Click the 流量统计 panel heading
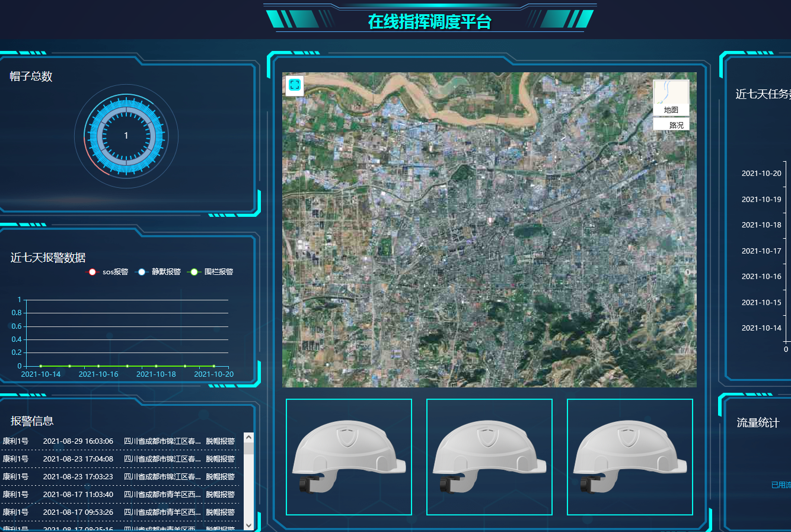The width and height of the screenshot is (791, 532). click(757, 423)
